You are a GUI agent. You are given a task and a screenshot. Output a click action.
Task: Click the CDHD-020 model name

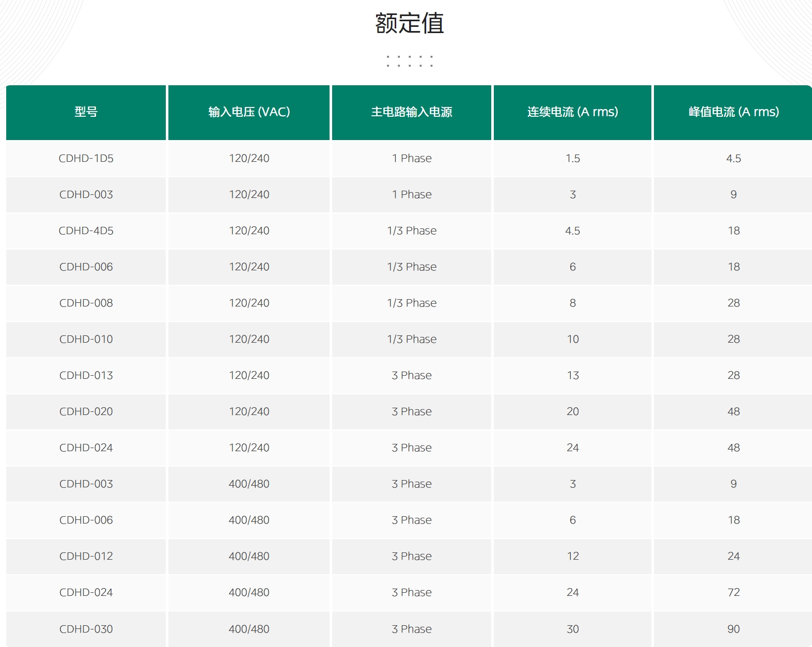point(86,412)
